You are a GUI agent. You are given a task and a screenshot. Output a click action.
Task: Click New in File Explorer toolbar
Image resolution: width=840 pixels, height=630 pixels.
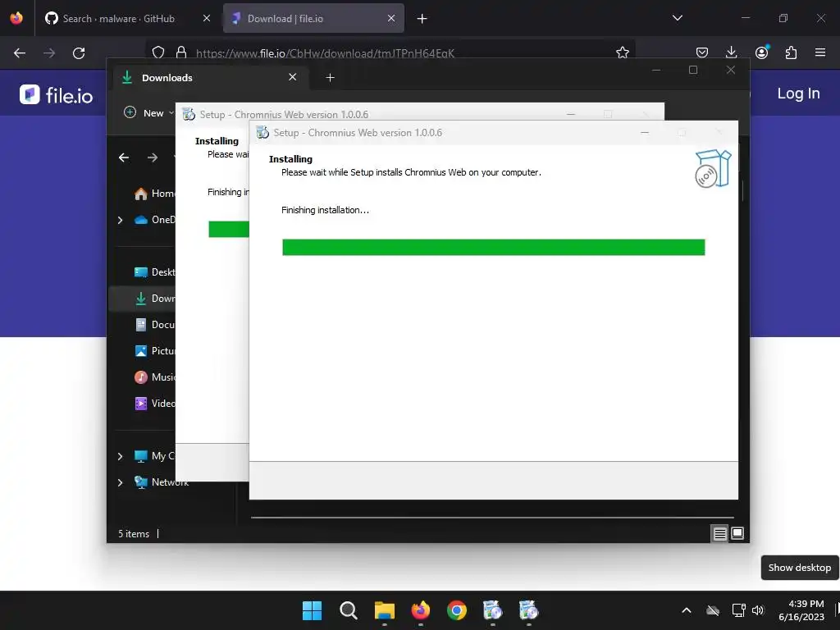(x=148, y=113)
